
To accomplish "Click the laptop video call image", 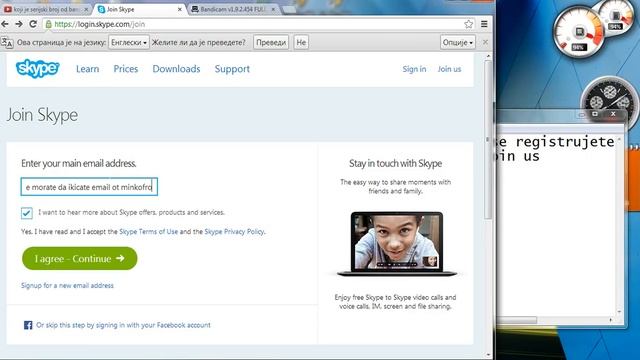I will tap(397, 244).
